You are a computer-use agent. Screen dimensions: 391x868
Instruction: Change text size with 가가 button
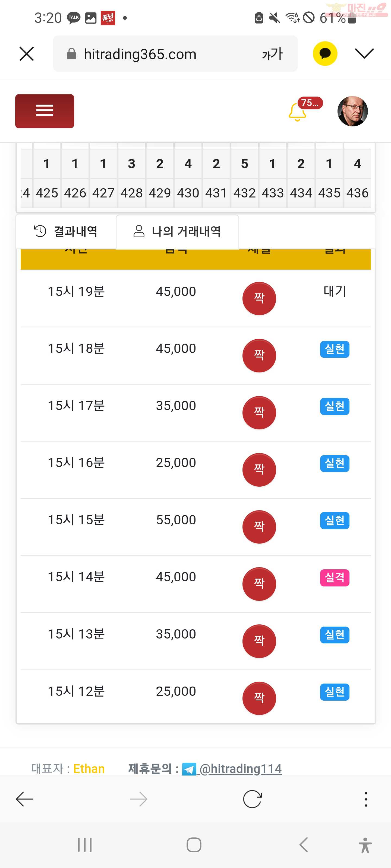pos(272,54)
